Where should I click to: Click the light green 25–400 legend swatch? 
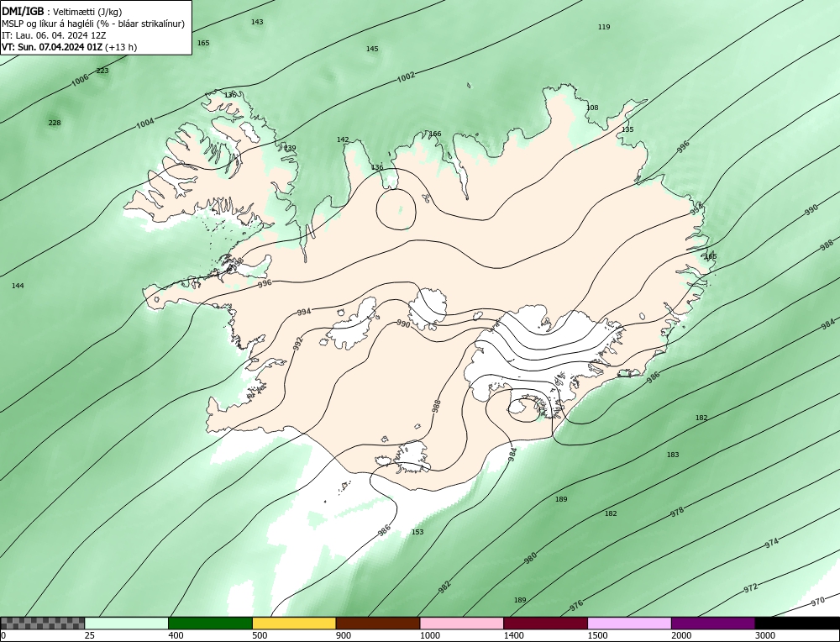[127, 623]
